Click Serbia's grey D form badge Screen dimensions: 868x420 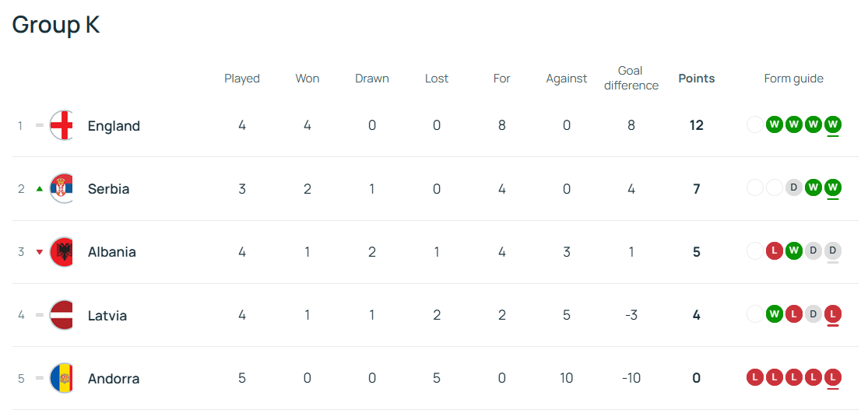click(794, 188)
